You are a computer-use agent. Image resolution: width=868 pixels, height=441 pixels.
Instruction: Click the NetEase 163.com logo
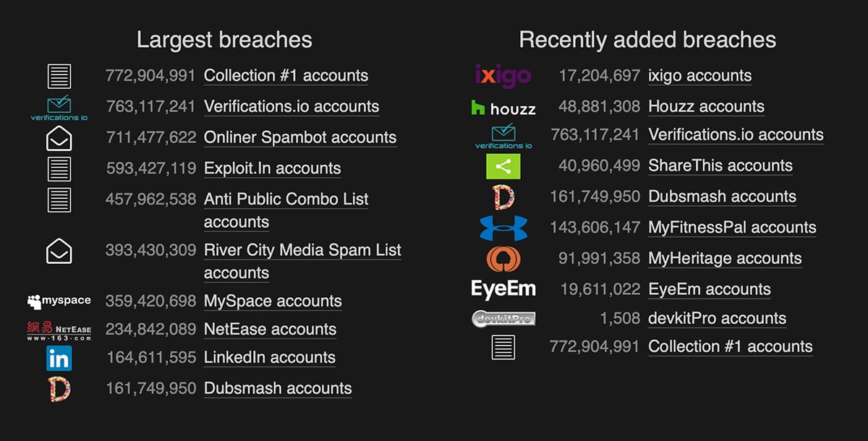pyautogui.click(x=59, y=330)
